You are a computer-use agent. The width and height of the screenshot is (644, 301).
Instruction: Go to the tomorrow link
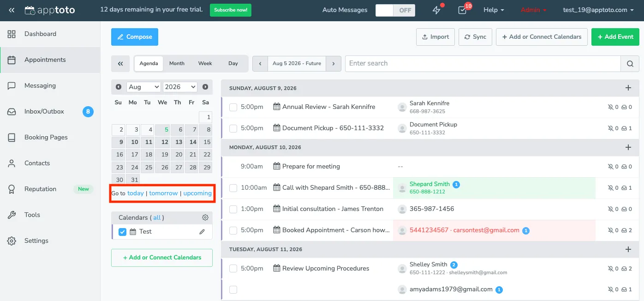pos(163,193)
